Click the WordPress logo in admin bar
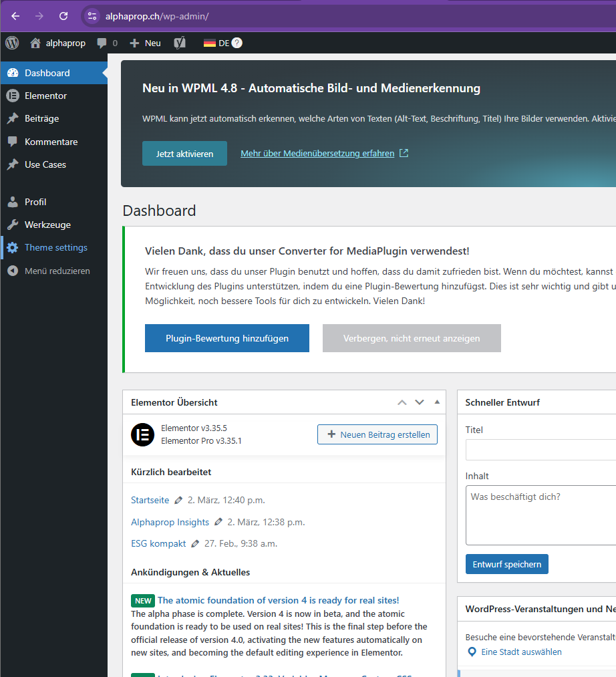This screenshot has width=616, height=677. coord(12,43)
